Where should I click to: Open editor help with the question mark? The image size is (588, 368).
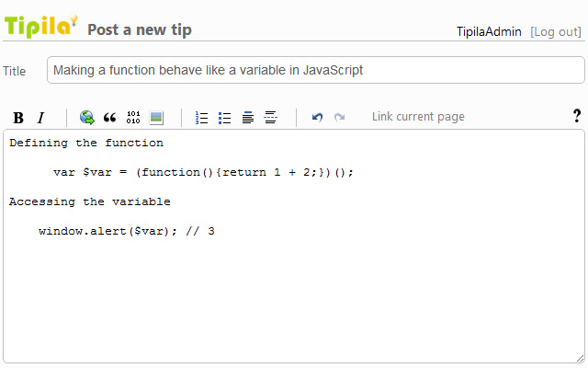pyautogui.click(x=577, y=116)
